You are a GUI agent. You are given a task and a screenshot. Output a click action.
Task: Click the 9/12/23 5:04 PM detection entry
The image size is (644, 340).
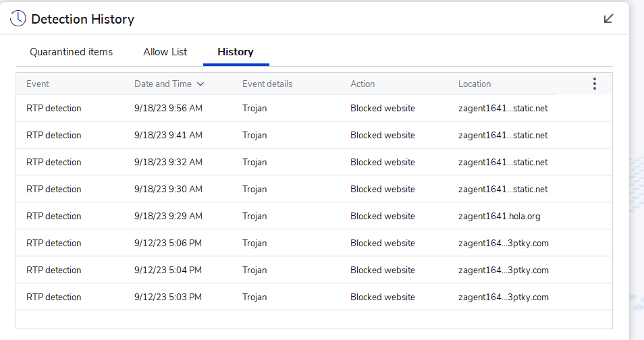(168, 270)
